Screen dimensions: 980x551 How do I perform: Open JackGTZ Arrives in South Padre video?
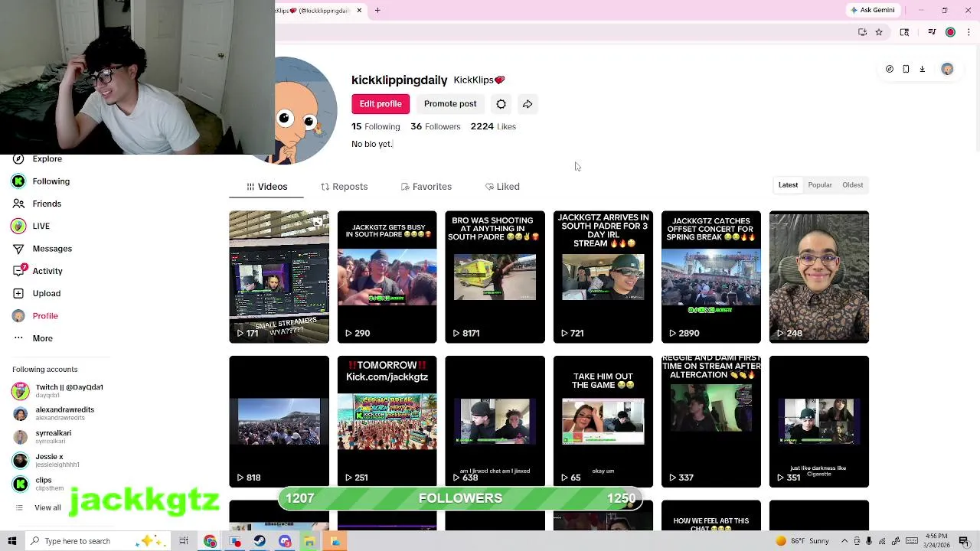[603, 277]
